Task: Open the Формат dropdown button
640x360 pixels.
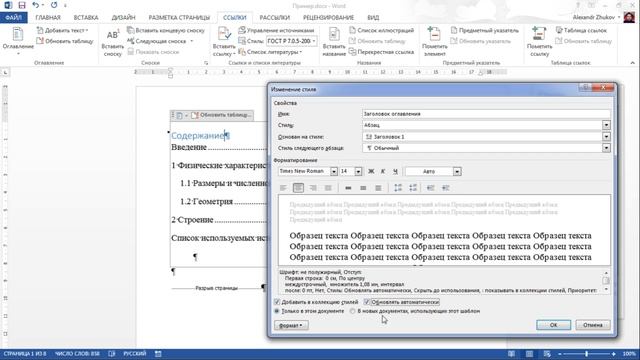Action: pyautogui.click(x=291, y=325)
